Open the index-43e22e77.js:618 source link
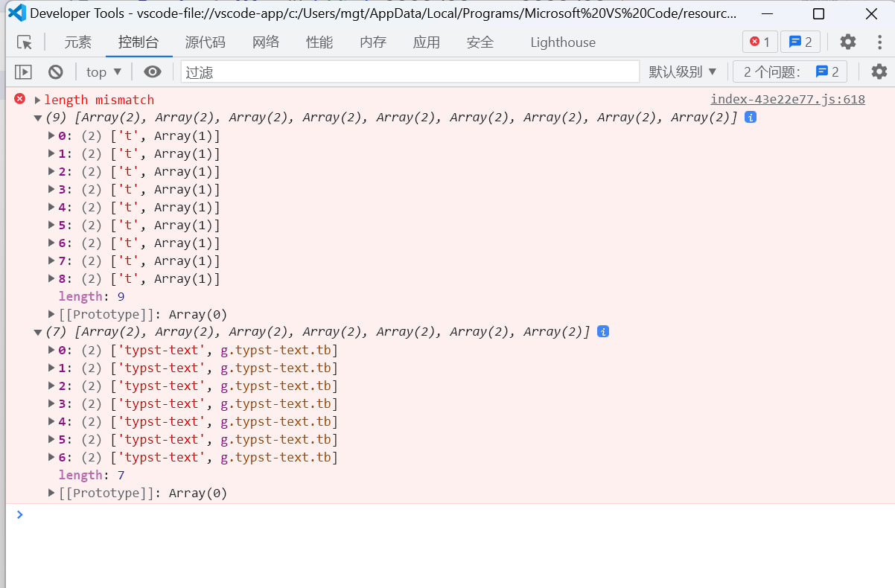 tap(789, 99)
